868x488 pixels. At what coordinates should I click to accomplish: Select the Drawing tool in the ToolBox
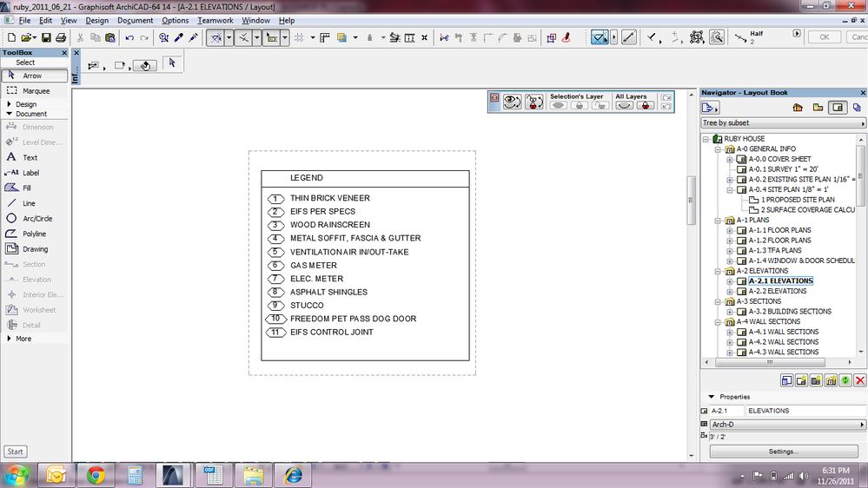pyautogui.click(x=35, y=249)
